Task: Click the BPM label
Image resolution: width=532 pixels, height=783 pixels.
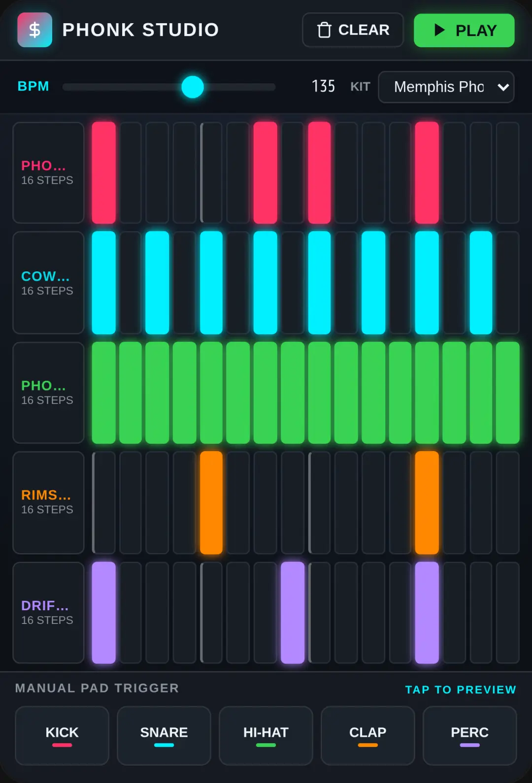Action: pos(33,86)
